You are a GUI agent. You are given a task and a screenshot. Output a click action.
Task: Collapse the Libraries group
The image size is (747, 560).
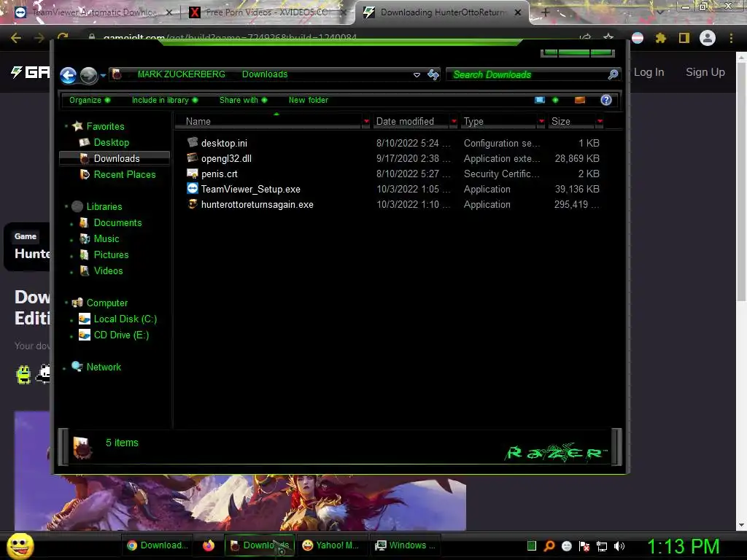[x=66, y=206]
